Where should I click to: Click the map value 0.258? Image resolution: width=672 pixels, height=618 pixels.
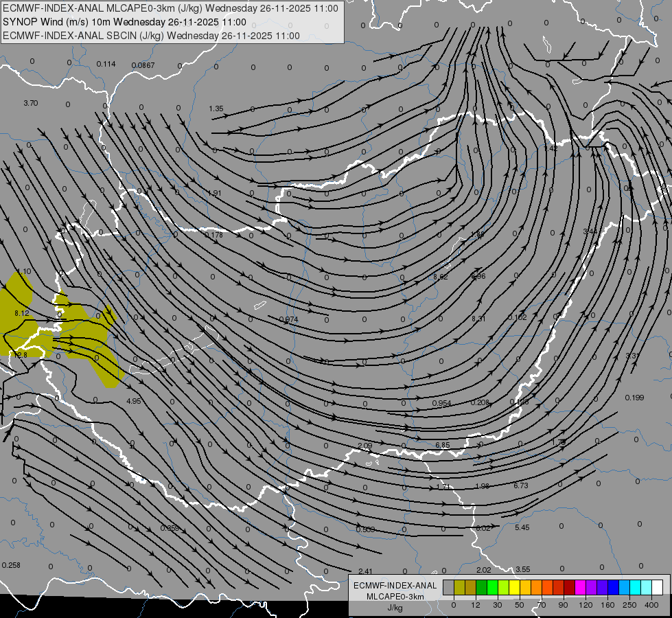pyautogui.click(x=11, y=565)
